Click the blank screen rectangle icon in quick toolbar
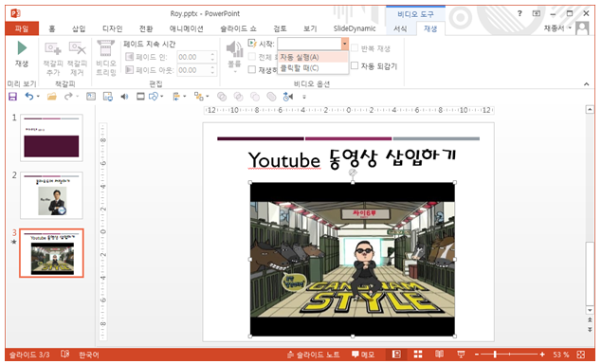Screen dimensions: 602x364 (x=140, y=97)
